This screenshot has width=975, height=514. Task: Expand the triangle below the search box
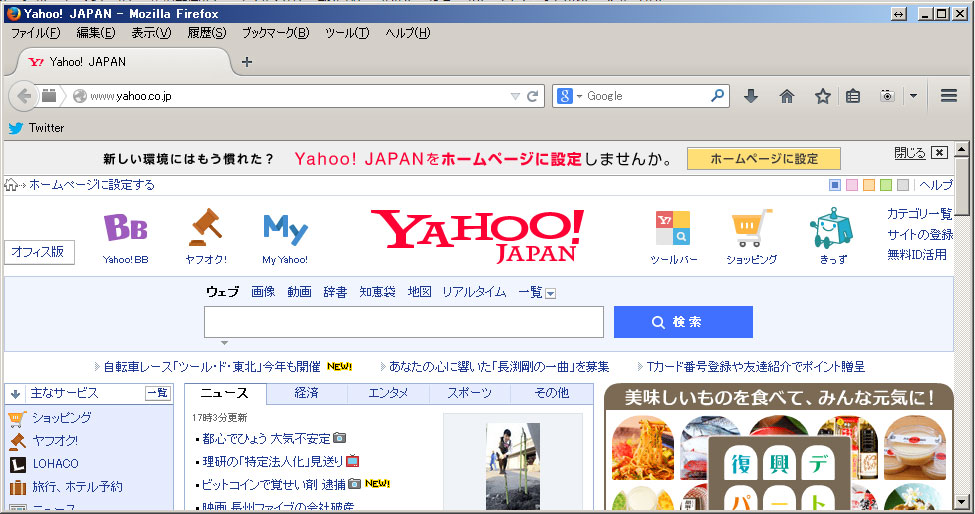click(x=224, y=342)
